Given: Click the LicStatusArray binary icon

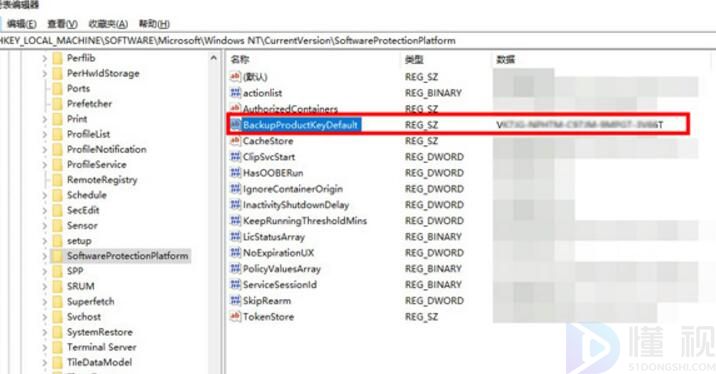Looking at the screenshot, I should (235, 237).
